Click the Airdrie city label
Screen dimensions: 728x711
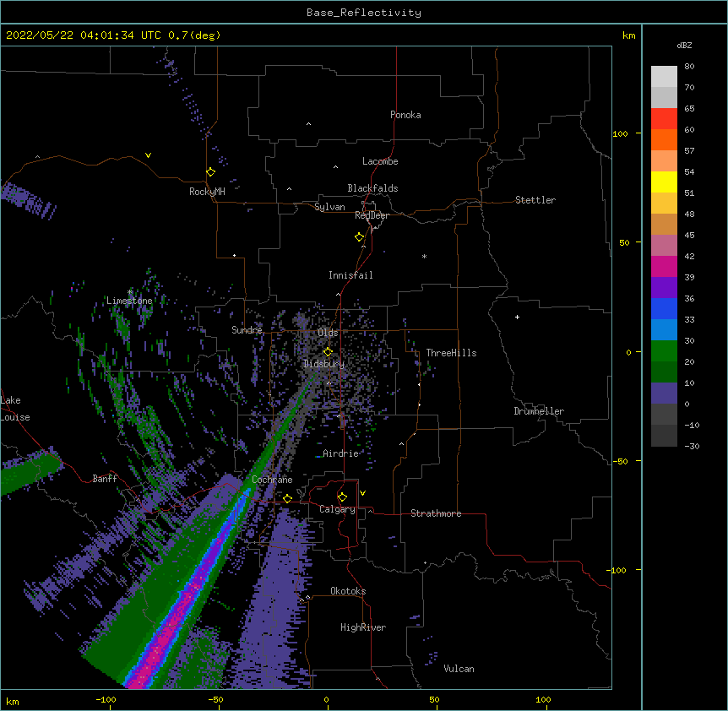click(x=340, y=453)
